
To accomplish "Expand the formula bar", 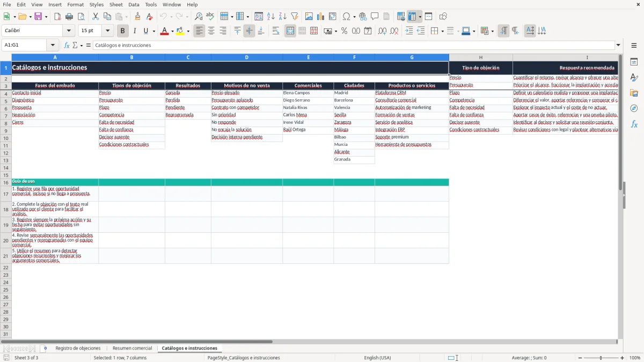I will coord(618,46).
